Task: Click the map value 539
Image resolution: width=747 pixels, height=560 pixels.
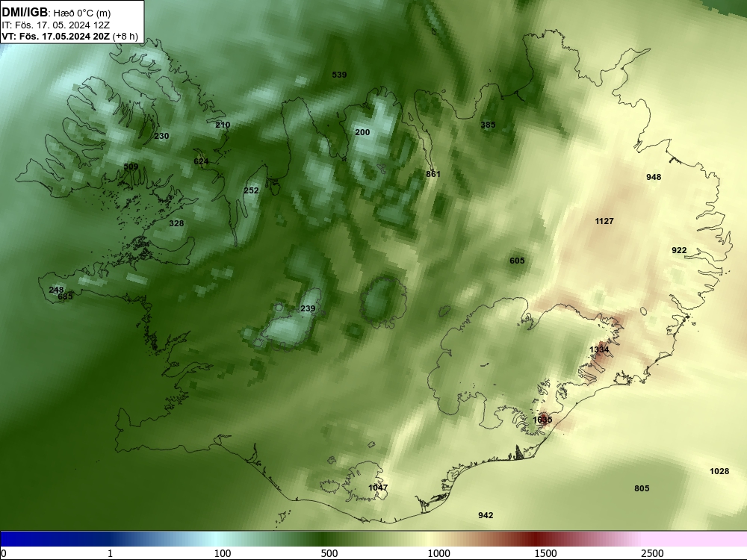Action: tap(339, 75)
